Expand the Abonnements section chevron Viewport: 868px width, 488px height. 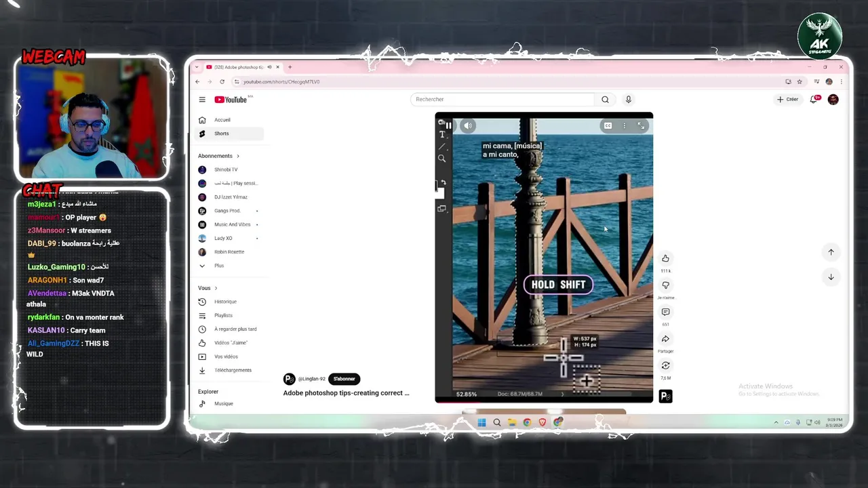click(238, 156)
